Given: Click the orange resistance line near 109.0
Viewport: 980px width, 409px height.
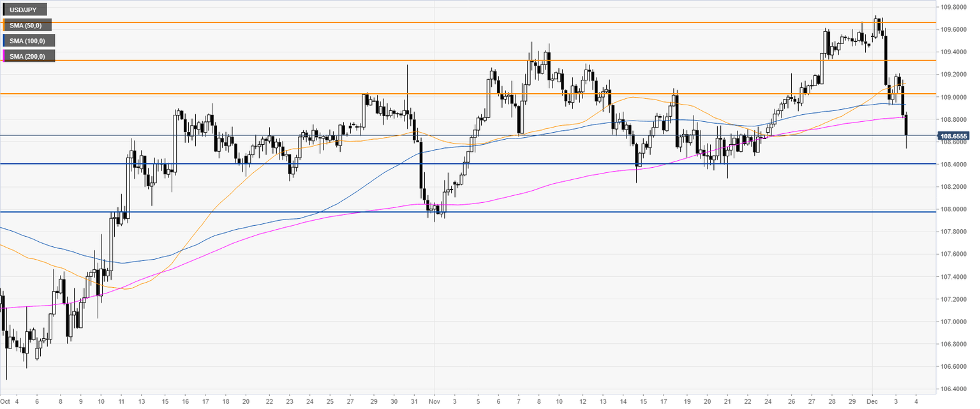Looking at the screenshot, I should (x=255, y=94).
